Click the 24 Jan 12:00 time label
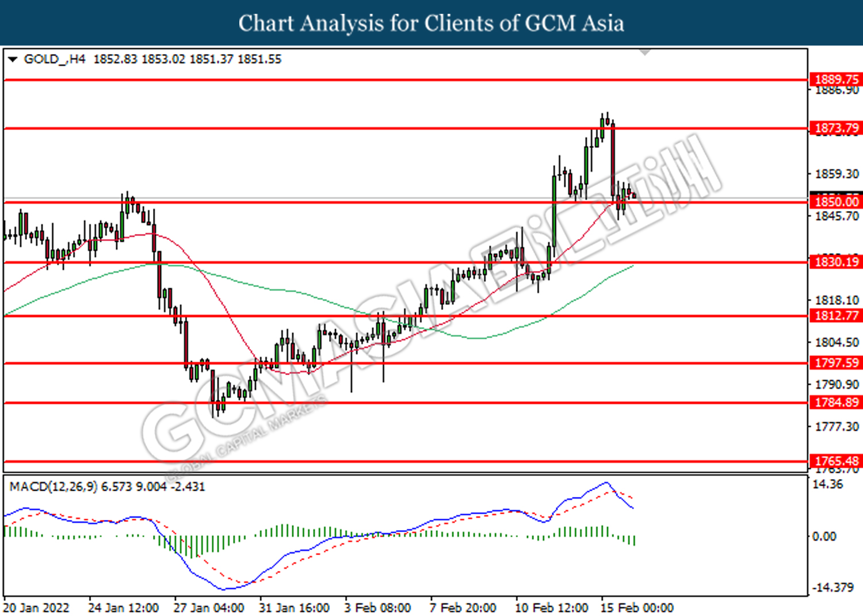 tap(123, 608)
